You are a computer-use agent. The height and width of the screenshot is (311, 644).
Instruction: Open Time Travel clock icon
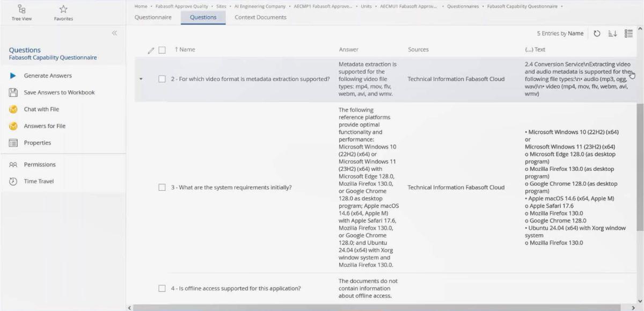pyautogui.click(x=13, y=182)
